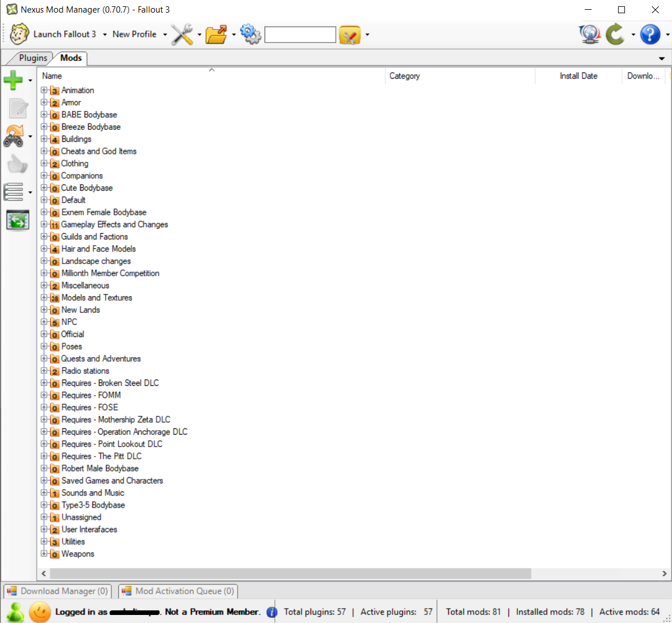Expand the Buildings category node
Screen dimensions: 672x623
tap(44, 139)
